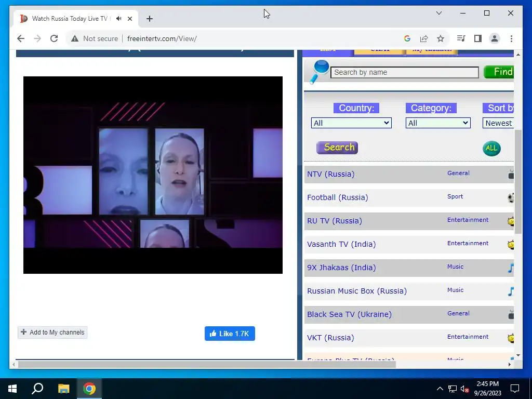
Task: Open a new browser tab
Action: coord(149,19)
